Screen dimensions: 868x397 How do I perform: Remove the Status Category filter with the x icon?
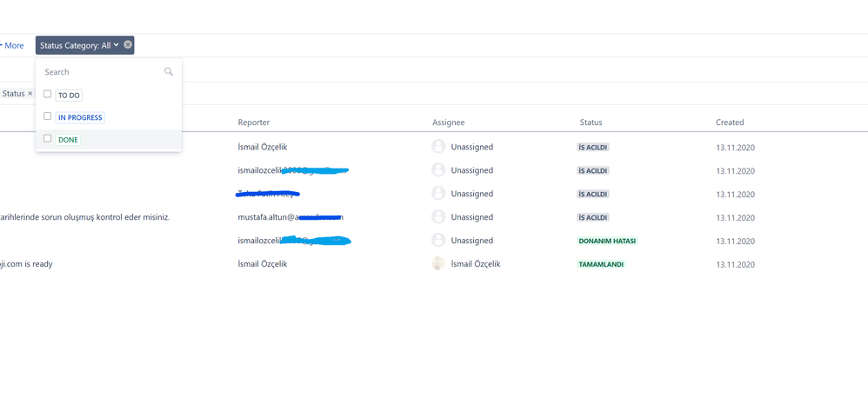(128, 45)
